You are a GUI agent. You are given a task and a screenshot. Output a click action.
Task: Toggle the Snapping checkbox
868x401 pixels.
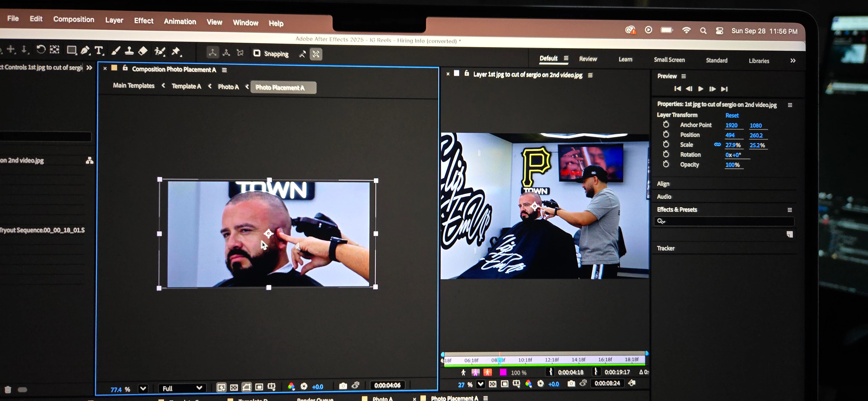[257, 53]
